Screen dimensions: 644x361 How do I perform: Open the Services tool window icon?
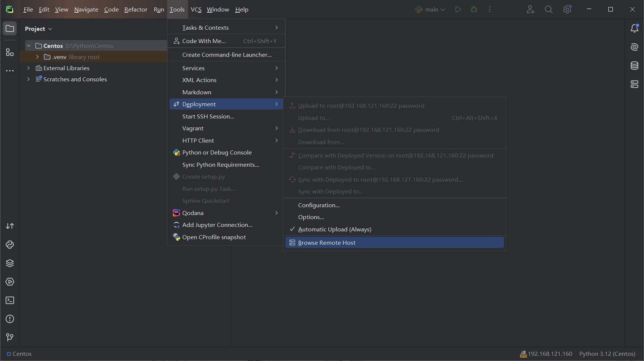[x=10, y=282]
